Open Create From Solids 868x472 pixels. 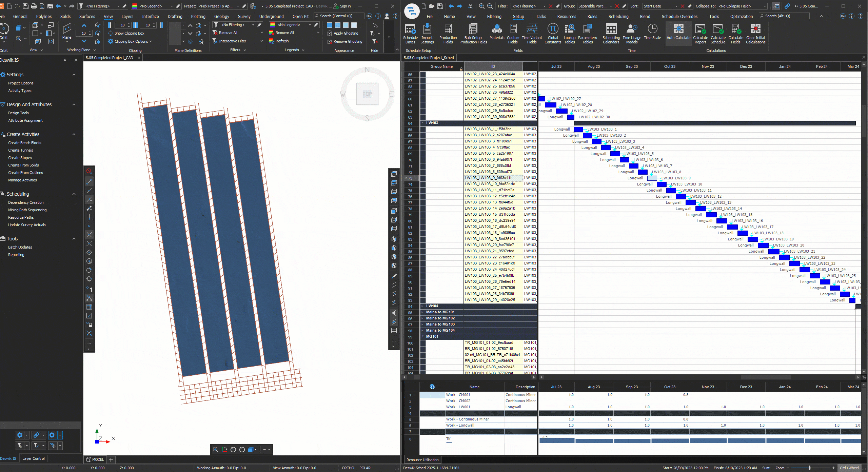(23, 165)
